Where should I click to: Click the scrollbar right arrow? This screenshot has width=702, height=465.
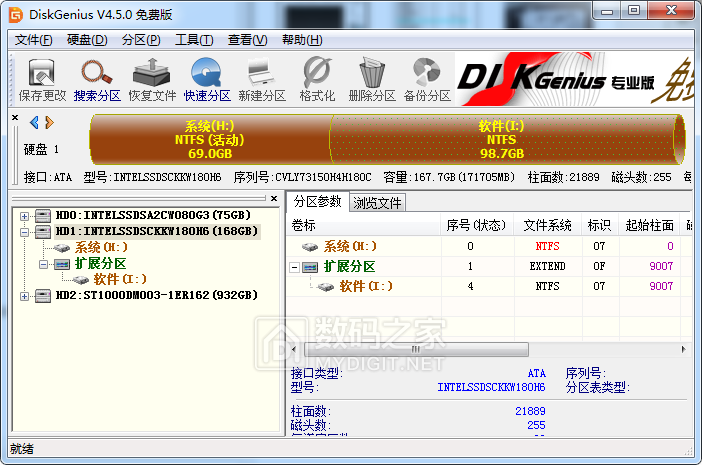click(683, 349)
